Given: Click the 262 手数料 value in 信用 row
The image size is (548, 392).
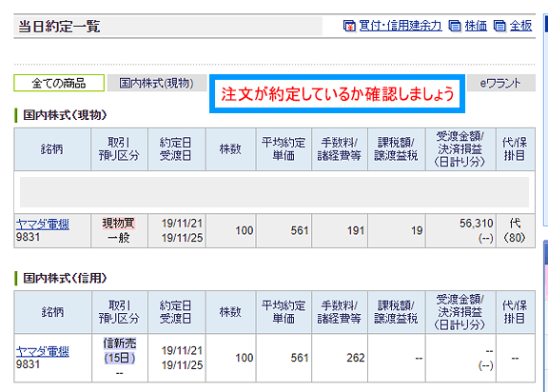Looking at the screenshot, I should pyautogui.click(x=356, y=358).
